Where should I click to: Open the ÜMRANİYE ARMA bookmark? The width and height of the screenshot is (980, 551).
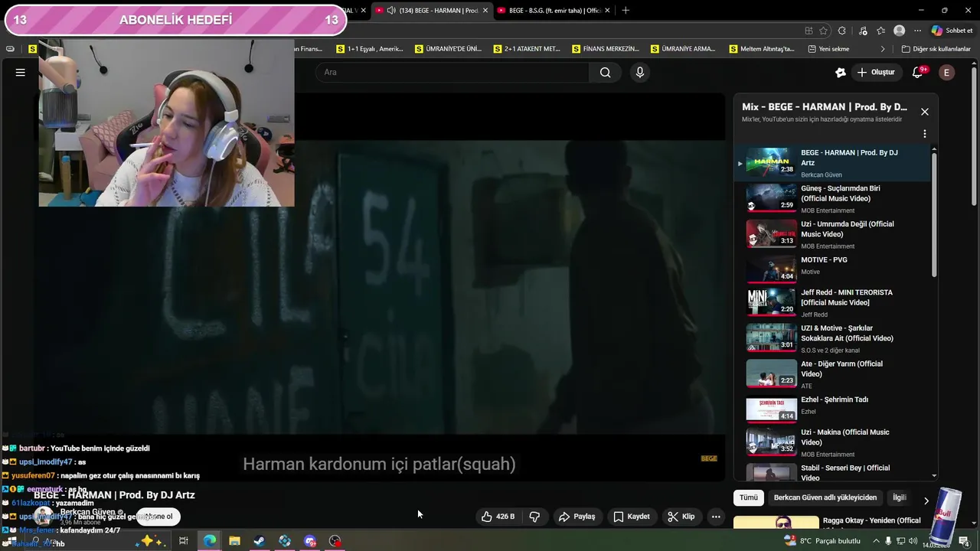[x=683, y=49]
